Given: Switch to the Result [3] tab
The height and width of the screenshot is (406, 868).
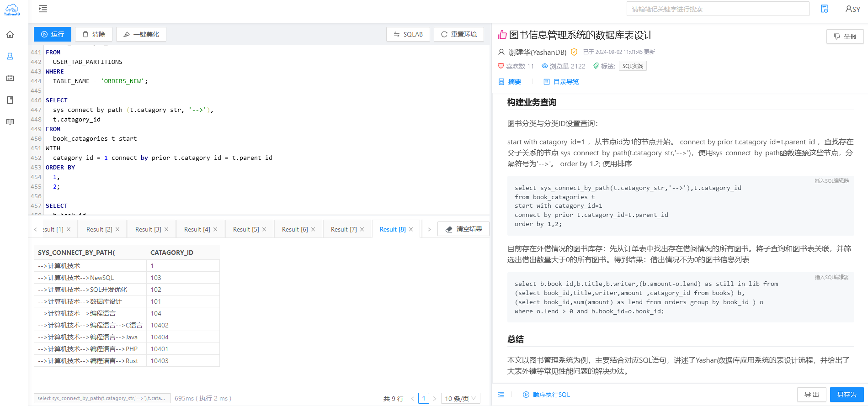Looking at the screenshot, I should point(148,229).
